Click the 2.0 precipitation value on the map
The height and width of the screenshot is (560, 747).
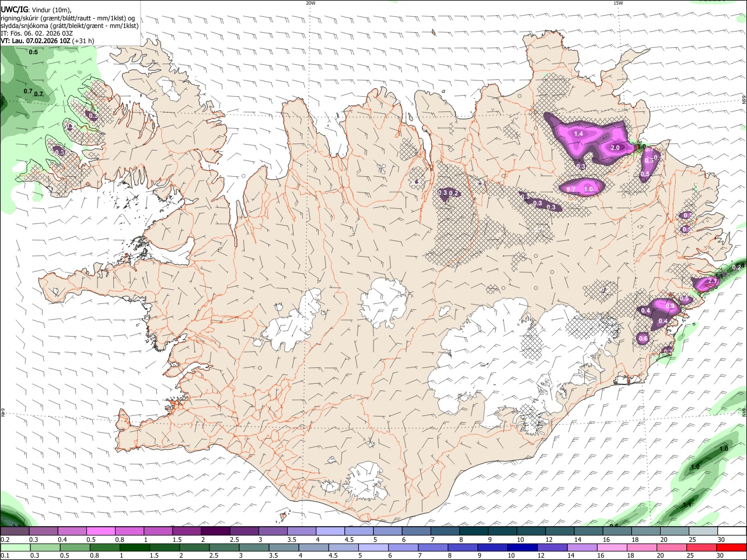(615, 148)
